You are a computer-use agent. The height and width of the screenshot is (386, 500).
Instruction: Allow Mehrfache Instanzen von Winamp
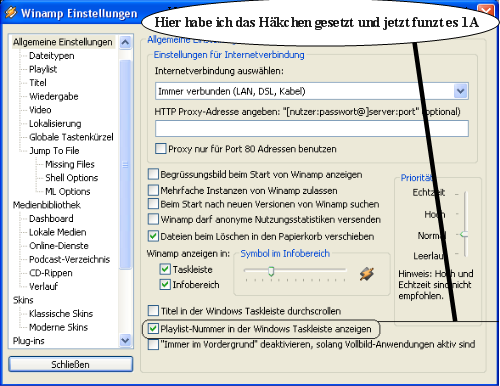[153, 190]
